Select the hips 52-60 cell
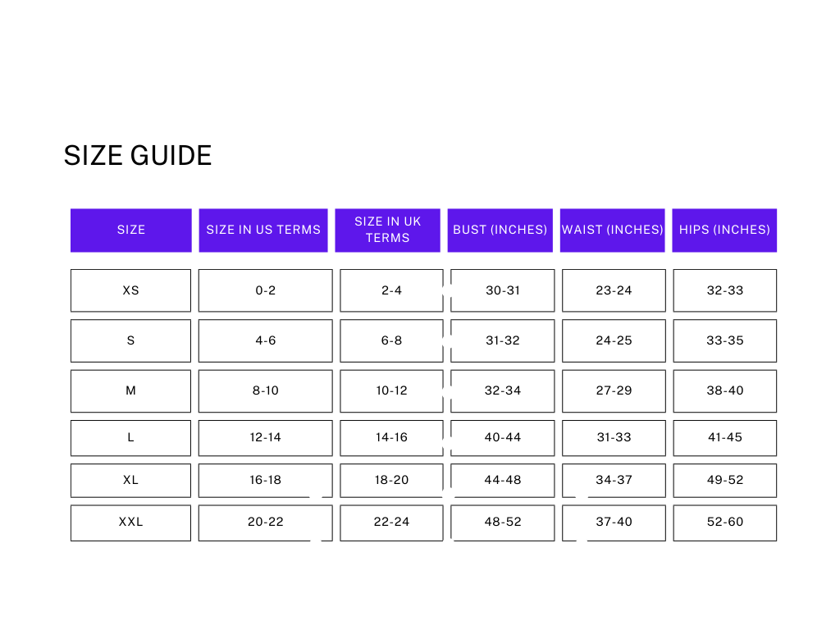Viewport: 840px width, 630px height. pos(725,523)
